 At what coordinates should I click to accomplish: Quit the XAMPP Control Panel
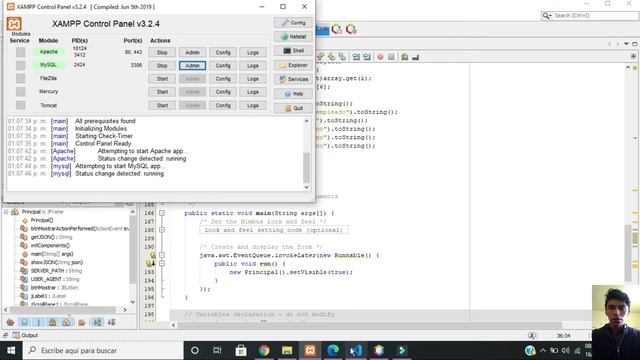click(293, 108)
